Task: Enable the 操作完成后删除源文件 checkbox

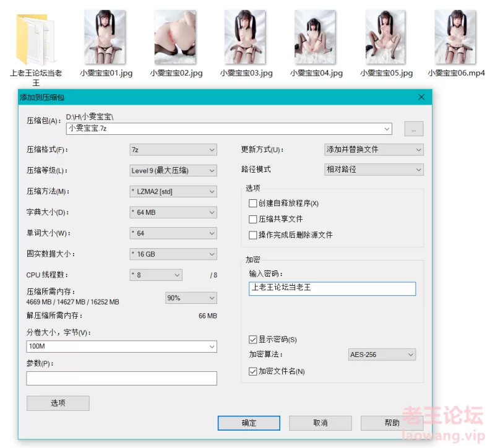Action: pos(252,235)
